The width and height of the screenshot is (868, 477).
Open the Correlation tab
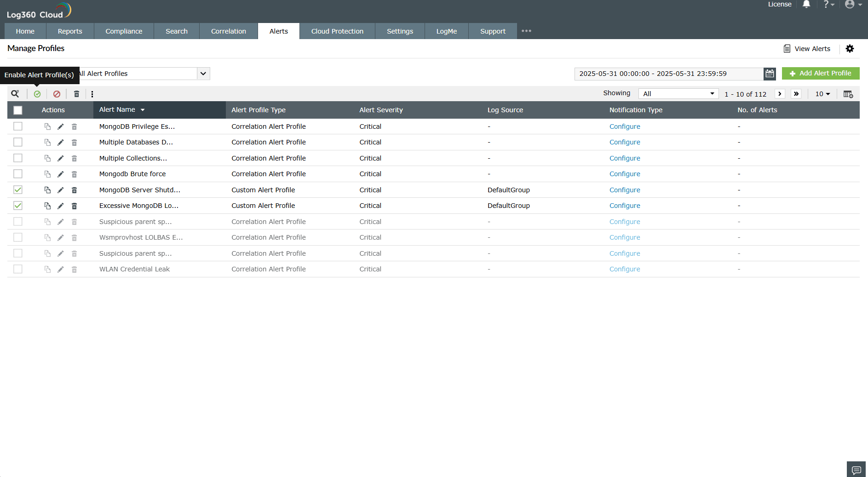(228, 31)
